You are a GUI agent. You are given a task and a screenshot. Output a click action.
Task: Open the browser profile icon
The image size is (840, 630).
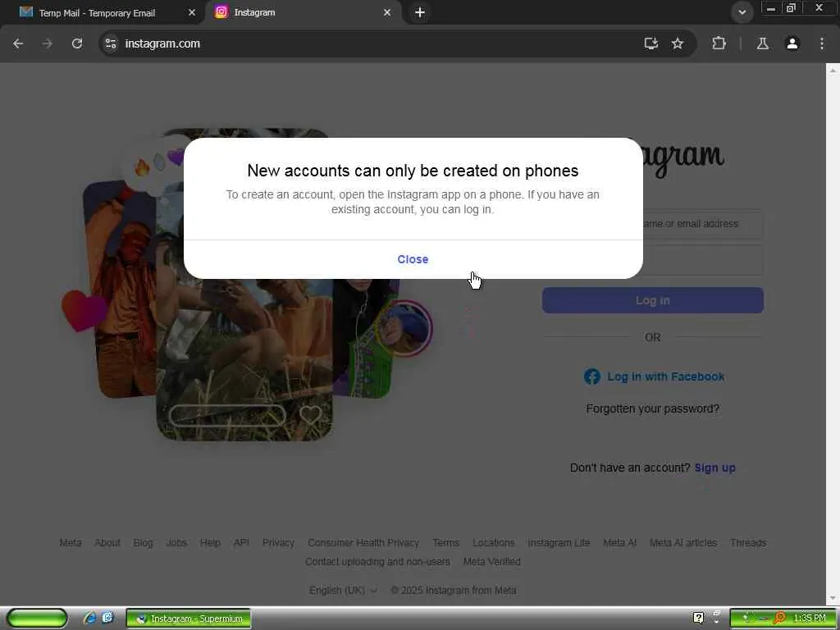pyautogui.click(x=792, y=43)
